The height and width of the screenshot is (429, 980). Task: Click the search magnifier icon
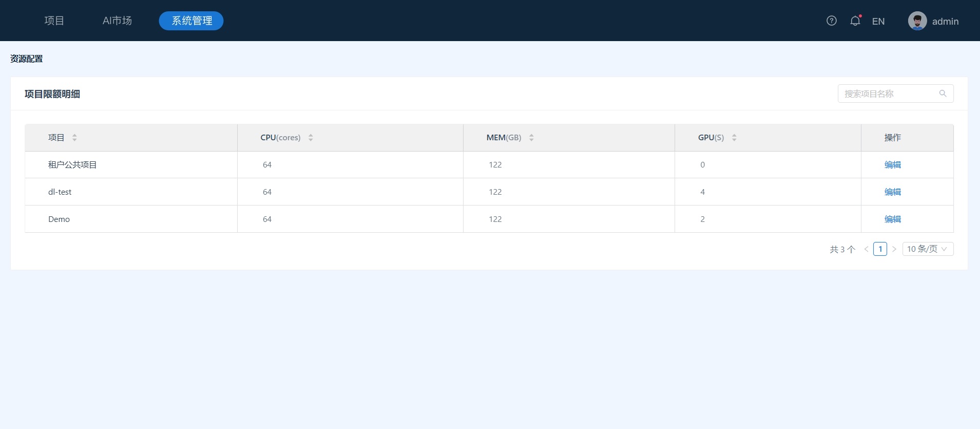[x=943, y=94]
